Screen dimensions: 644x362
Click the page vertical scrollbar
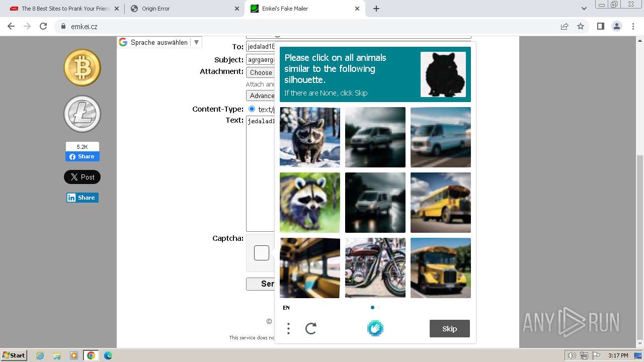coord(640,247)
